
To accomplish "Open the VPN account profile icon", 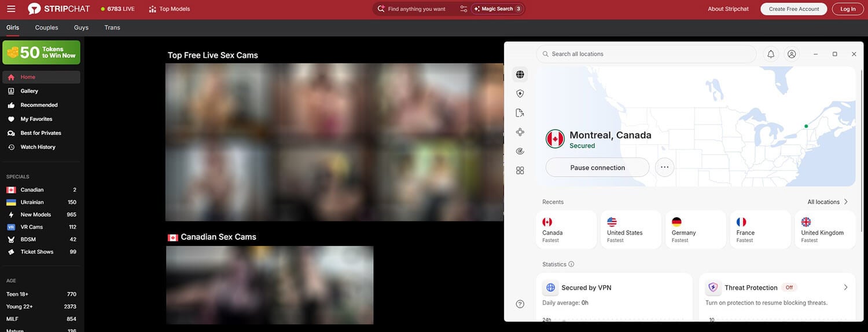I will tap(792, 54).
